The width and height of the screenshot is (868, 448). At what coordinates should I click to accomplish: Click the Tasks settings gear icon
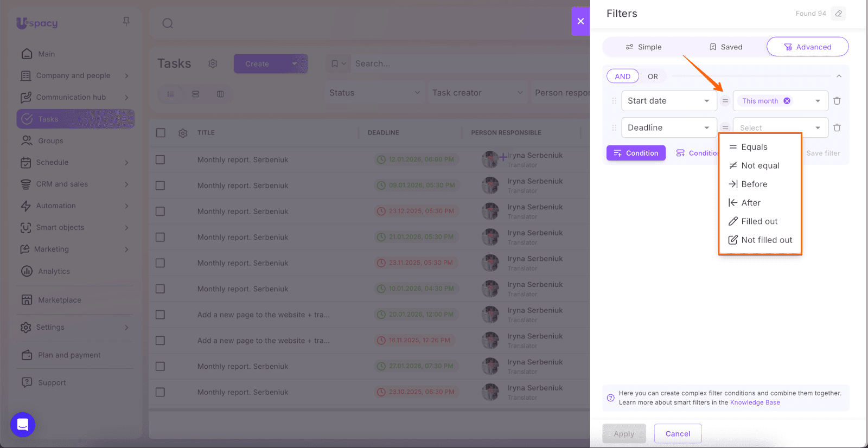click(213, 64)
